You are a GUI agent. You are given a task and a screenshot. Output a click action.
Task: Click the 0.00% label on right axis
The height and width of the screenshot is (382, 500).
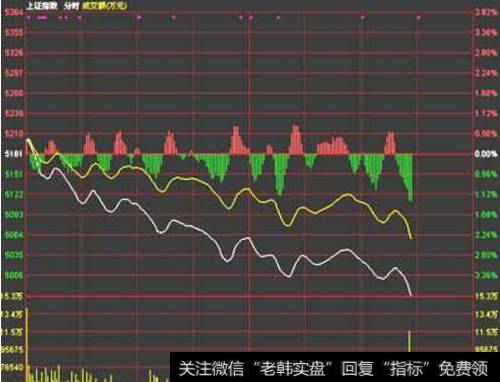click(x=486, y=154)
